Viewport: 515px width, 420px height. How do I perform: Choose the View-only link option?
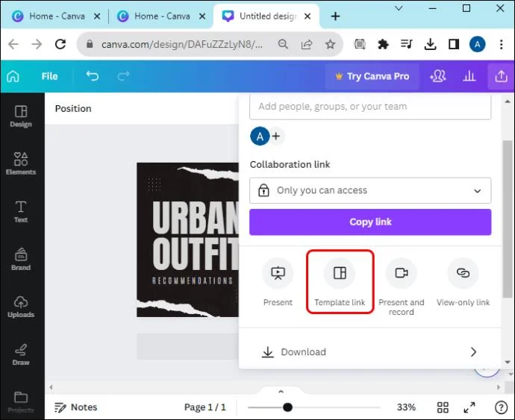coord(463,283)
